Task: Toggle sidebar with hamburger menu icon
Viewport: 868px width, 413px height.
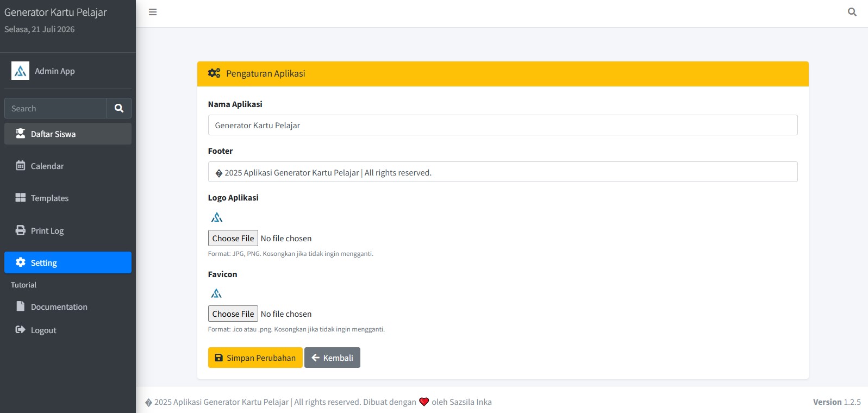Action: point(153,12)
